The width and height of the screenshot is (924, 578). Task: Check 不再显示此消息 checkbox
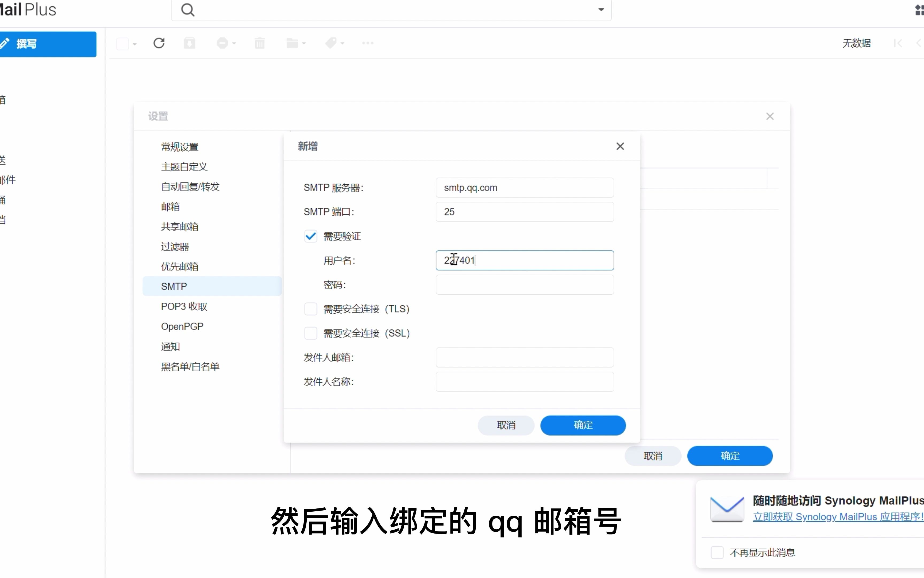pos(717,552)
